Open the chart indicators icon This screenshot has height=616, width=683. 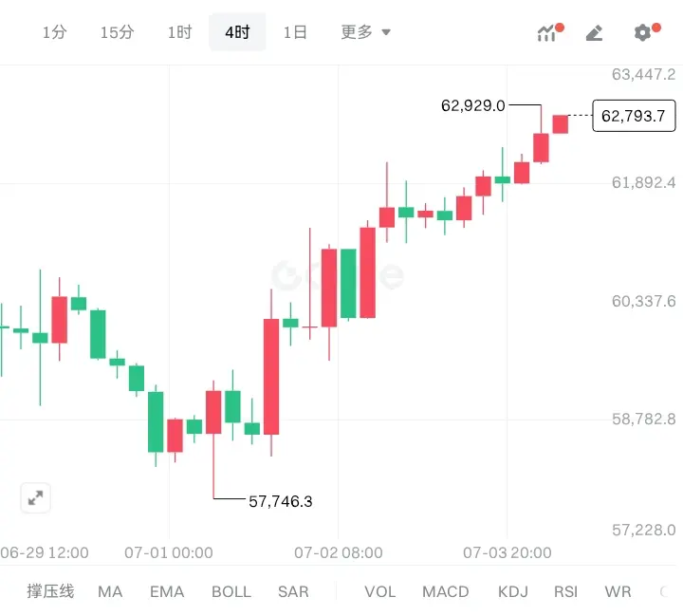547,32
